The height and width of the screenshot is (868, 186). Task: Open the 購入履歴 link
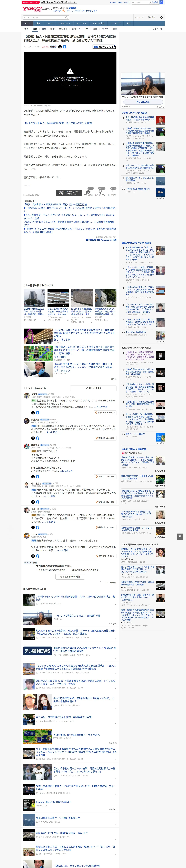point(152,17)
